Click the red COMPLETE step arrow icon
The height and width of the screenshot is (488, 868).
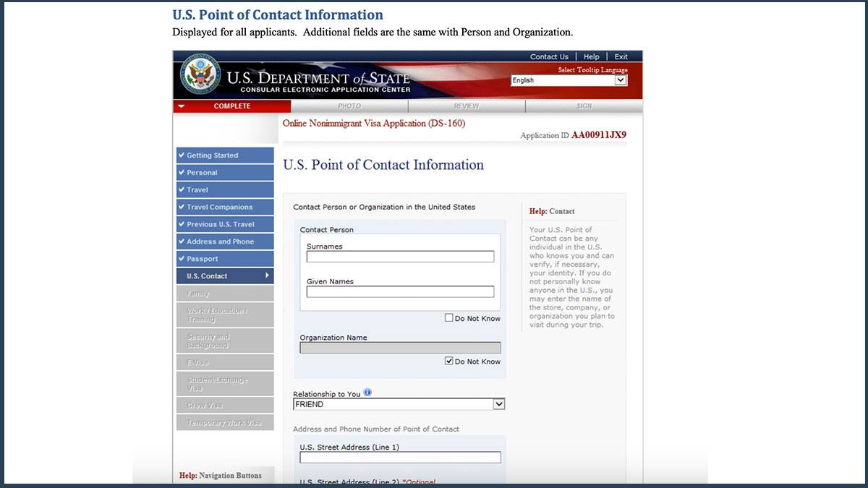coord(182,106)
